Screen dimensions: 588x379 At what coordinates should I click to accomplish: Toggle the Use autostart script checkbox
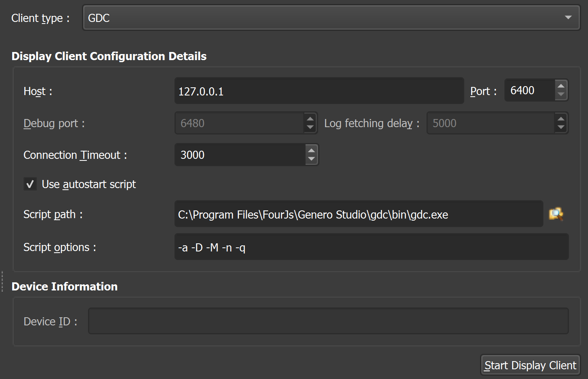(30, 184)
